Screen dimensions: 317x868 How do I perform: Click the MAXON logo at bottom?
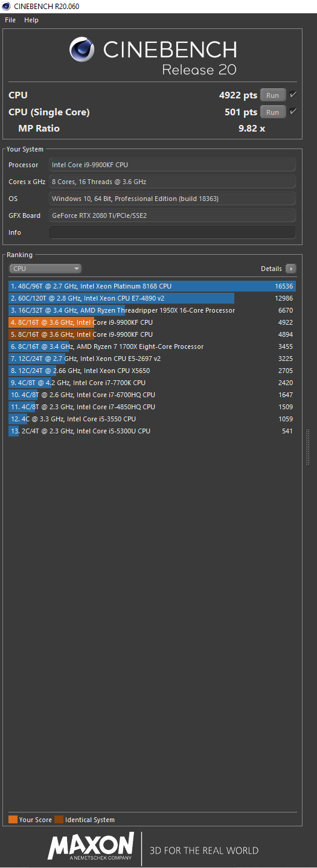point(91,846)
